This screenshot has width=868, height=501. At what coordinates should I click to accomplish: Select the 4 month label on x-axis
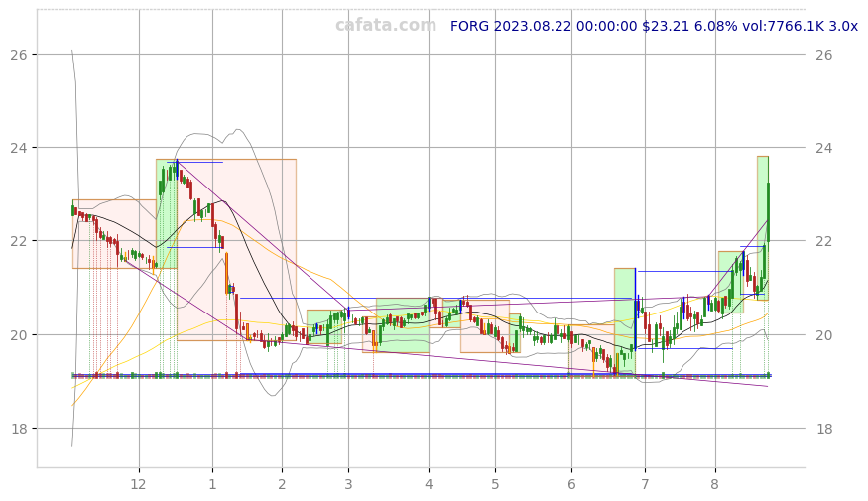click(429, 484)
